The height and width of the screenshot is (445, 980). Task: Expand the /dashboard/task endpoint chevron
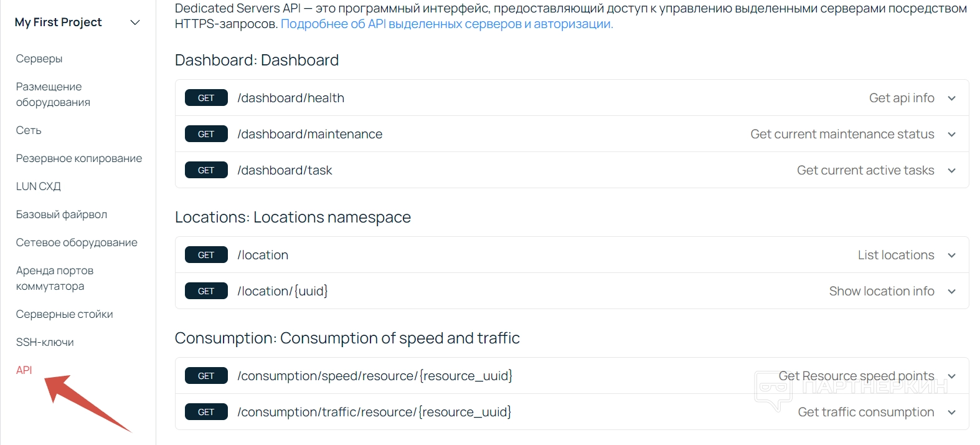point(951,171)
